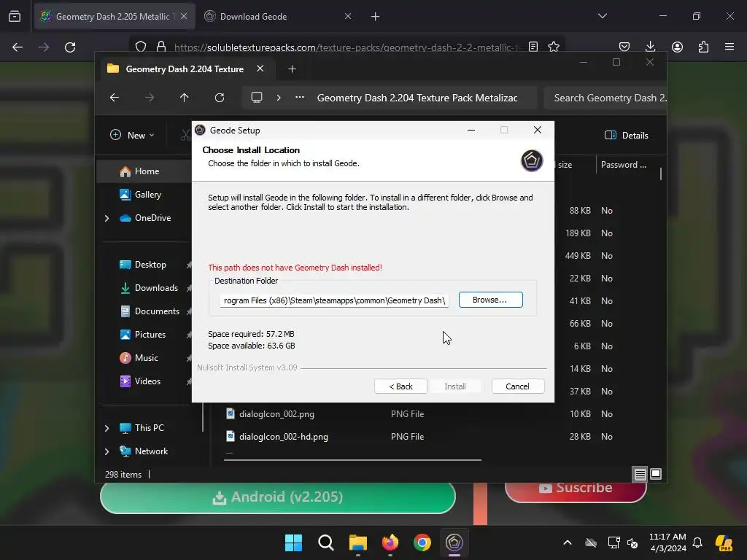Image resolution: width=747 pixels, height=560 pixels.
Task: Click the Geode logo in setup header
Action: pos(532,160)
